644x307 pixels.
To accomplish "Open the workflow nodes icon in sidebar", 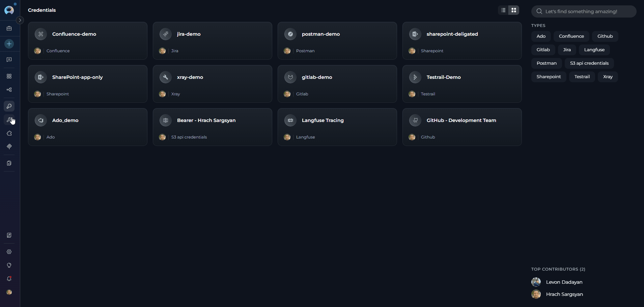I will [x=9, y=90].
